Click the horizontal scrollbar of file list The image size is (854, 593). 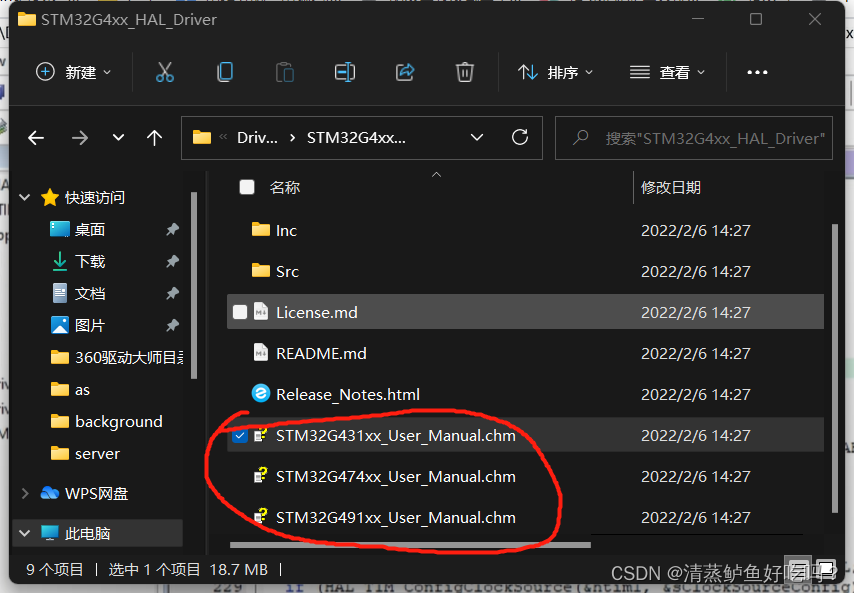click(410, 545)
